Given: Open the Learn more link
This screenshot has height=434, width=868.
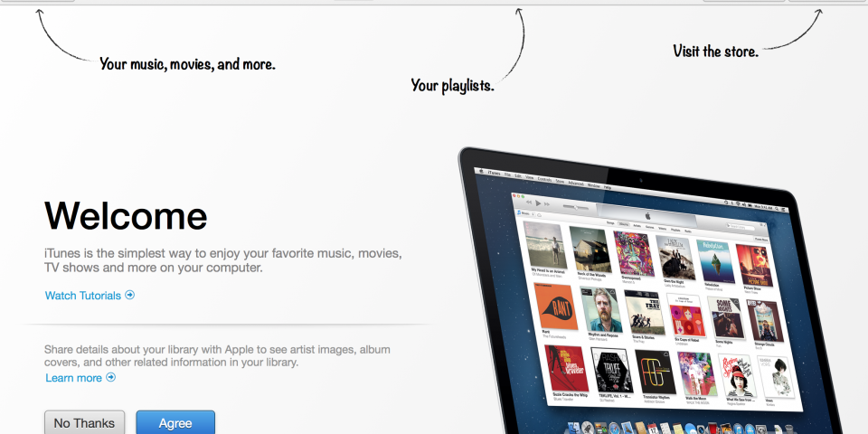Looking at the screenshot, I should point(73,378).
